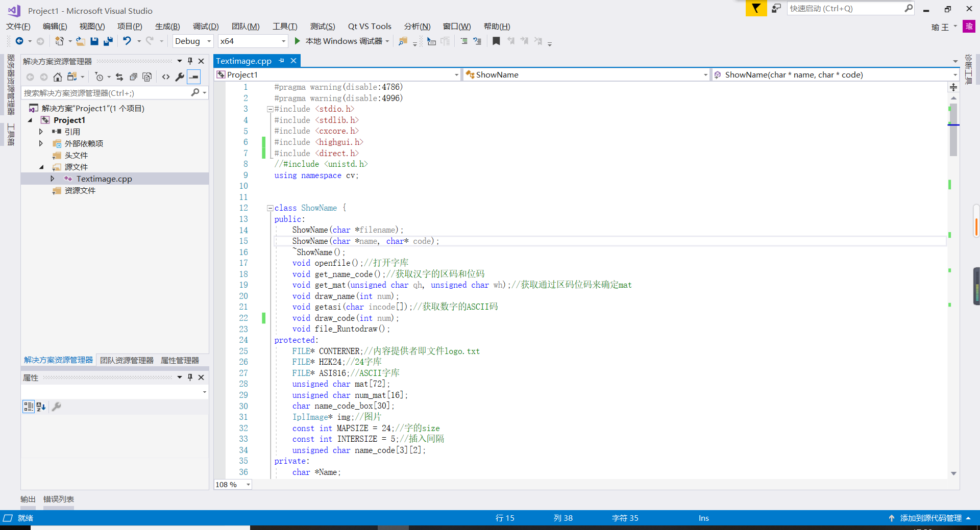The width and height of the screenshot is (980, 530).
Task: Click the editor vertical scrollbar thumb
Action: [953, 130]
